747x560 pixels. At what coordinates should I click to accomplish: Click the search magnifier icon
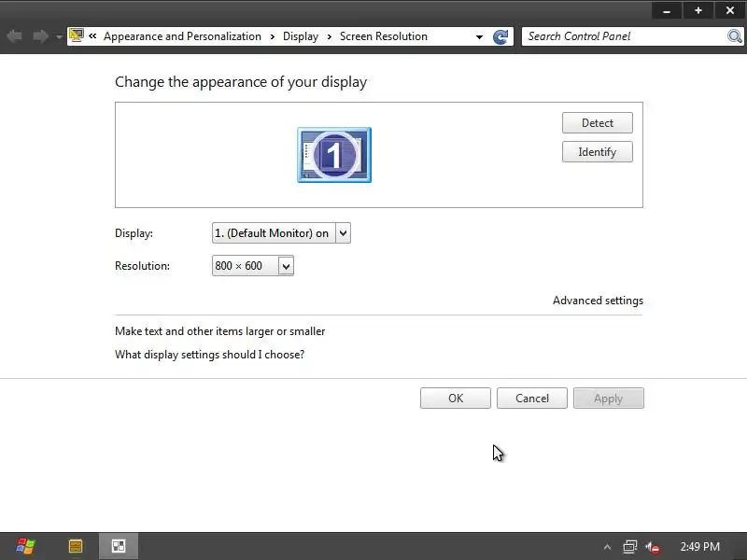(735, 36)
